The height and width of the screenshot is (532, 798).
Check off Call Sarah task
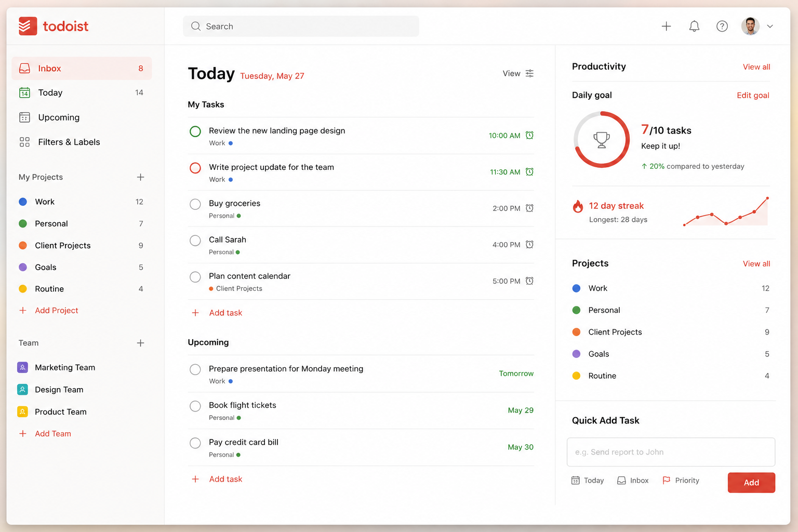click(195, 241)
